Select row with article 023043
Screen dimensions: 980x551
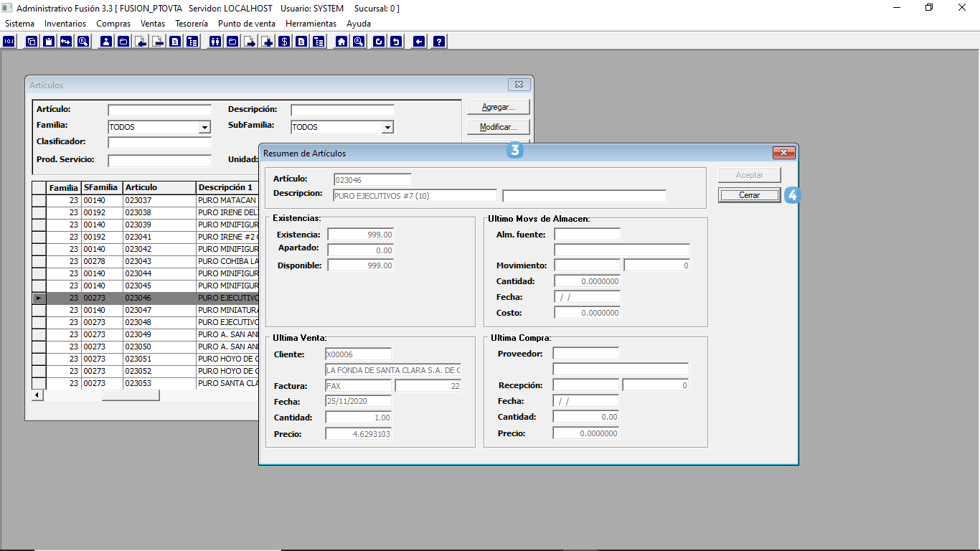(145, 261)
